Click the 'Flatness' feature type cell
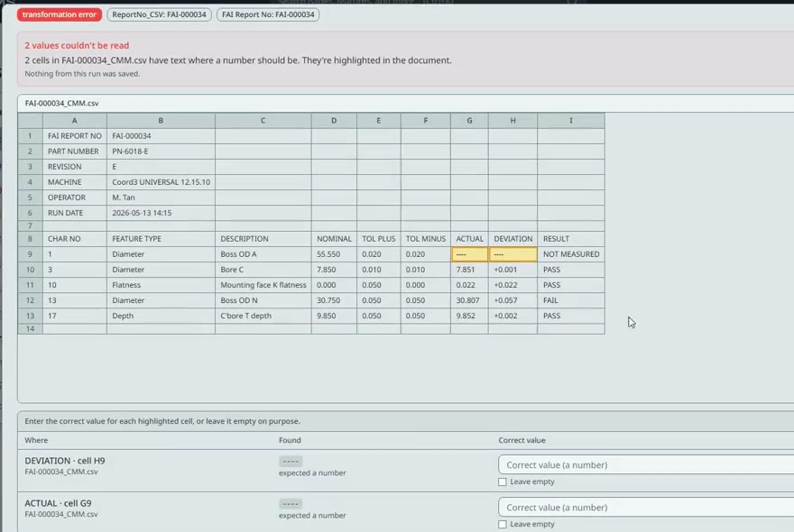The image size is (794, 532). [x=161, y=285]
